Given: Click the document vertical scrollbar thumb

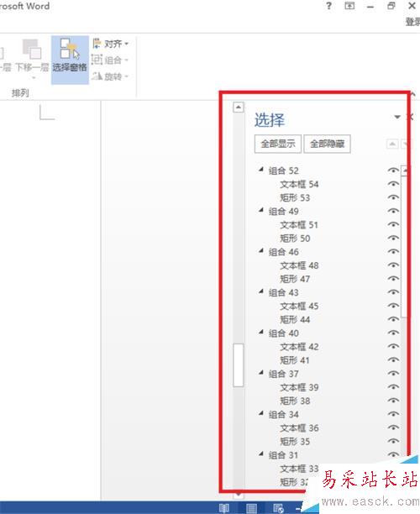Looking at the screenshot, I should click(x=239, y=365).
